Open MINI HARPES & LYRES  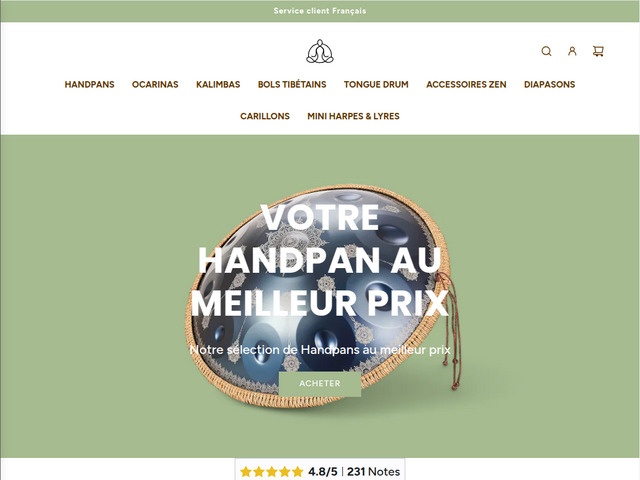pos(353,116)
